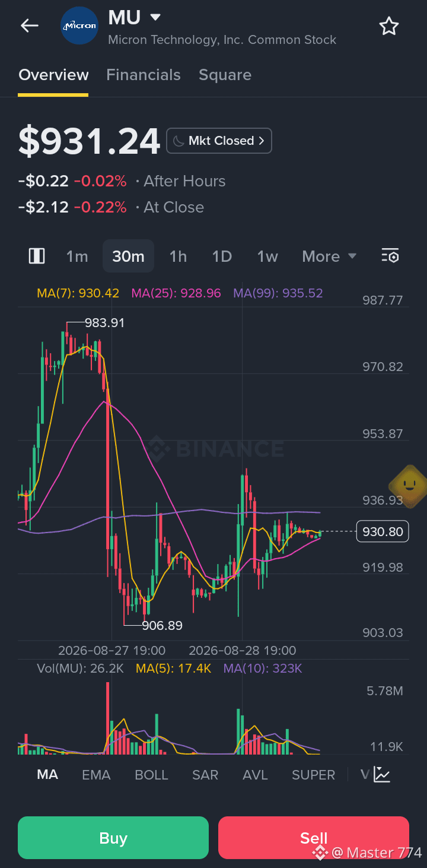Viewport: 427px width, 868px height.
Task: Select the AVL indicator
Action: (255, 774)
